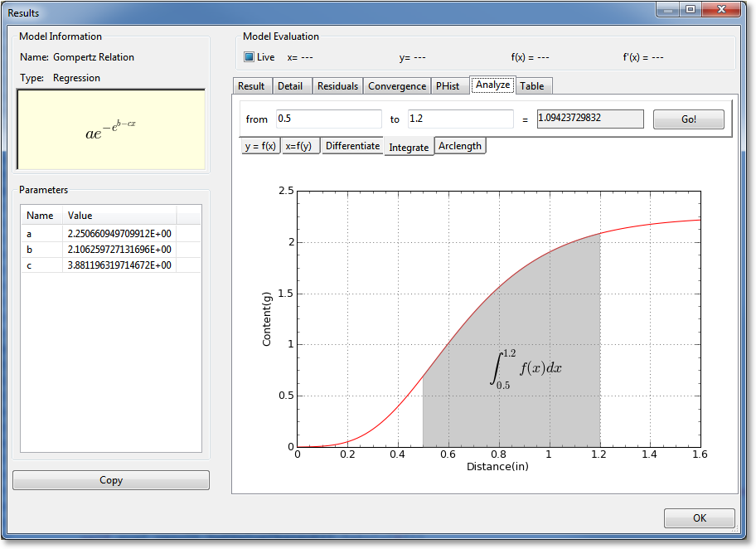Select parameter a value 2.250660949709912E+00
The width and height of the screenshot is (756, 549).
click(119, 234)
